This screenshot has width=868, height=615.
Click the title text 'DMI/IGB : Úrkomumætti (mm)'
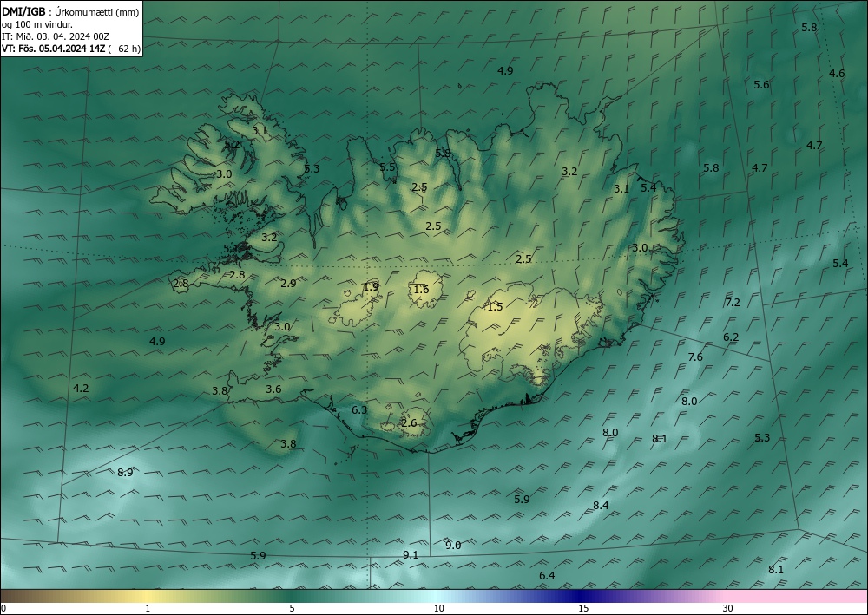pos(71,11)
